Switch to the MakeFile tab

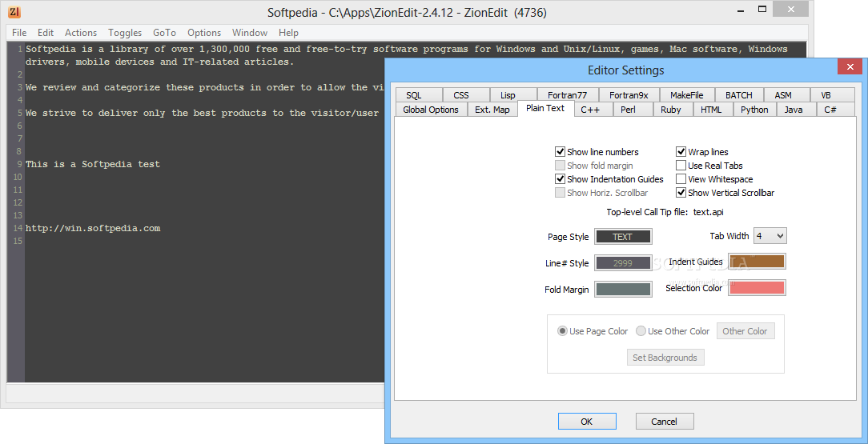(687, 95)
